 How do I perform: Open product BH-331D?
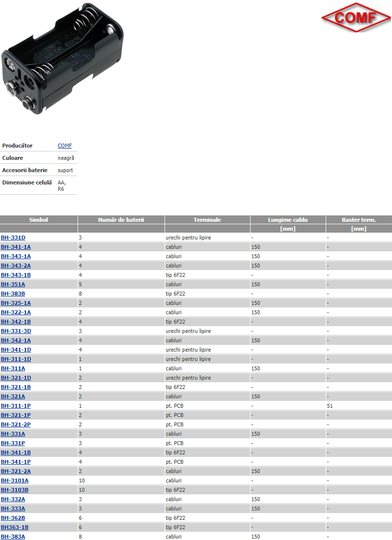pos(13,238)
